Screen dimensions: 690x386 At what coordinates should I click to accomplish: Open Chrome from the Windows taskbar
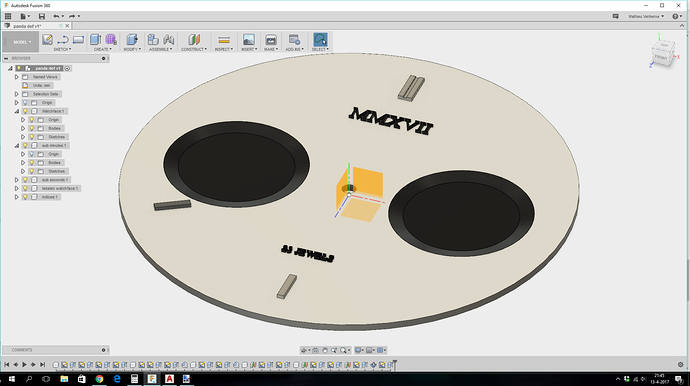click(x=99, y=379)
